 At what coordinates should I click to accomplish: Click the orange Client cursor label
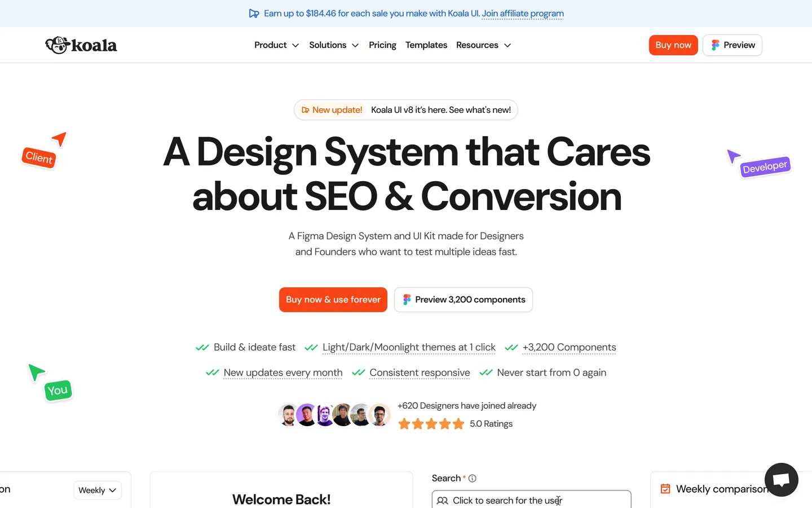[39, 157]
